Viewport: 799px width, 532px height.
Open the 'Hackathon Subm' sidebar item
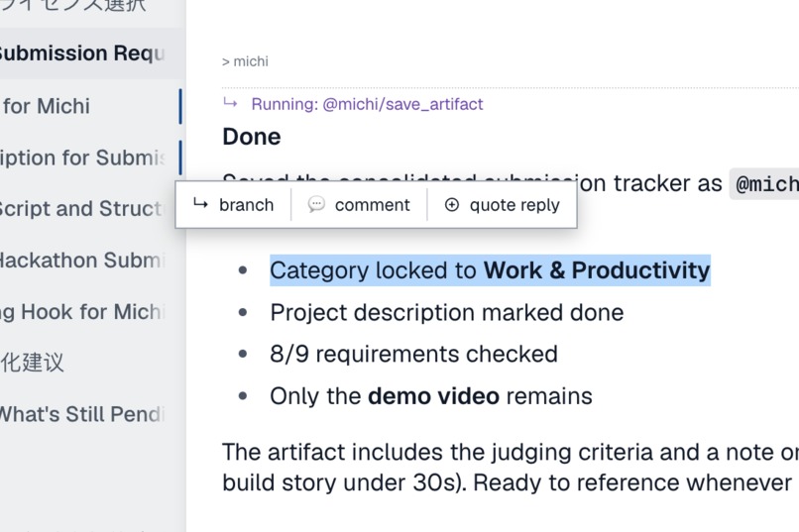pos(92,260)
